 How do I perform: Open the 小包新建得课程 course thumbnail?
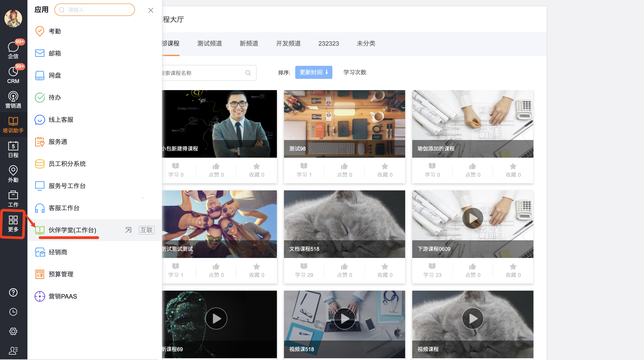(219, 124)
